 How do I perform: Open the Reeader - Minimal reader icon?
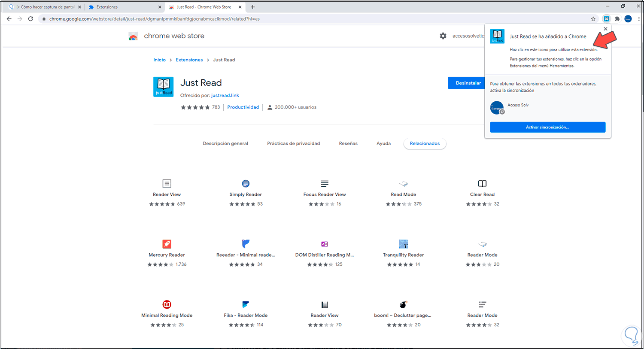(246, 244)
